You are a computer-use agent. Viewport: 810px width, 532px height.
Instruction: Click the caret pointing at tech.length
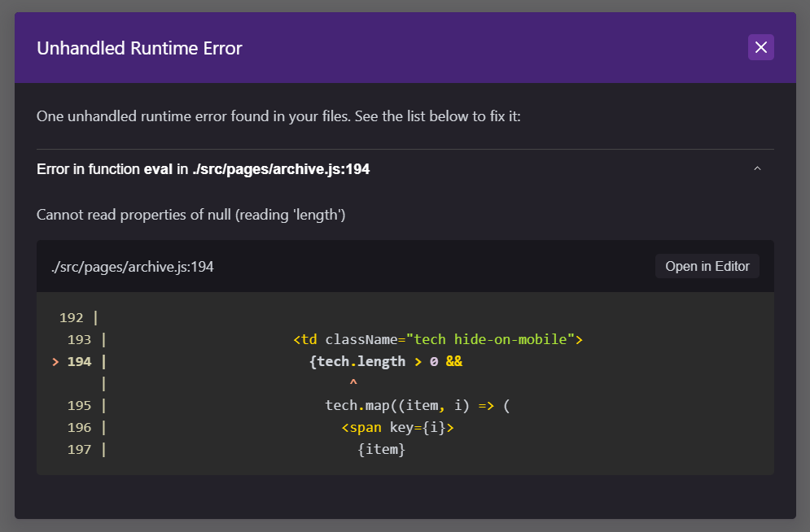click(353, 382)
